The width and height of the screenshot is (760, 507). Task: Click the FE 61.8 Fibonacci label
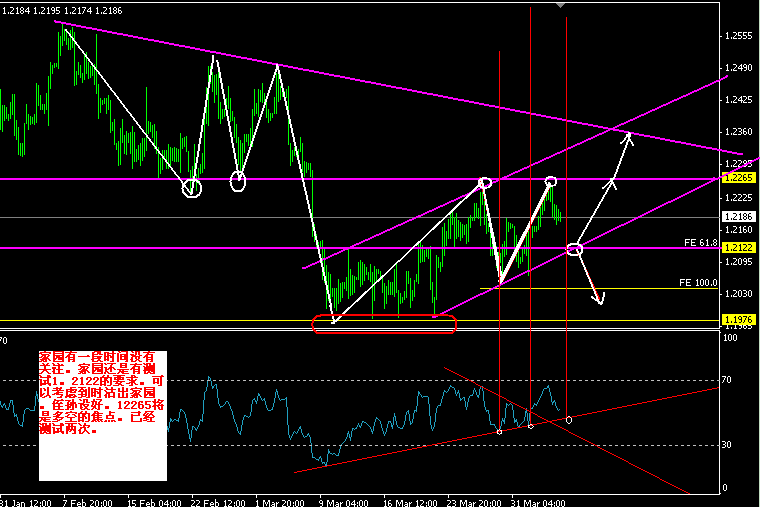tap(700, 242)
